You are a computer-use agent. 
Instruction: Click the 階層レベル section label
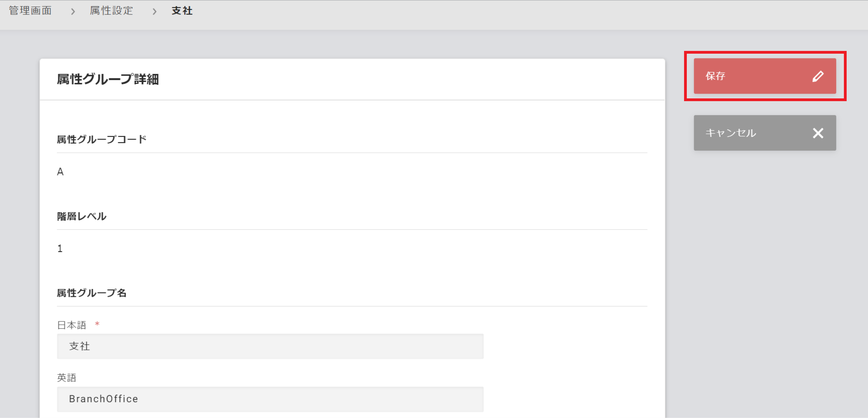click(82, 216)
